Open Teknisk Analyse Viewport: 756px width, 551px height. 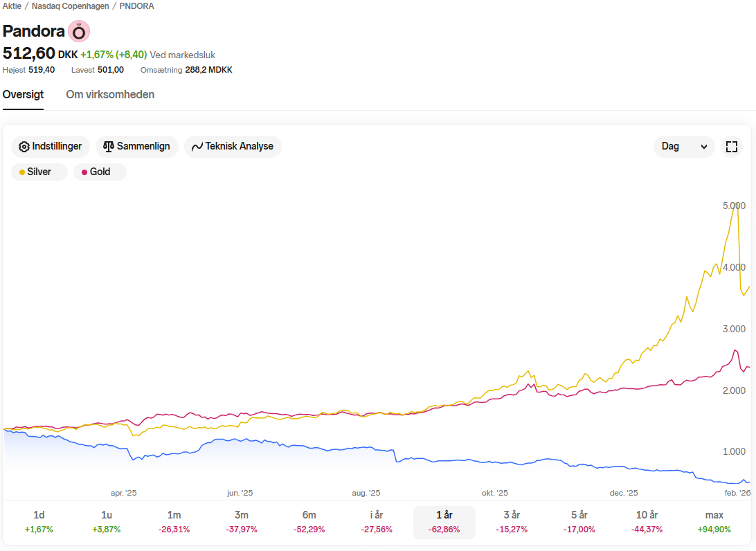233,147
